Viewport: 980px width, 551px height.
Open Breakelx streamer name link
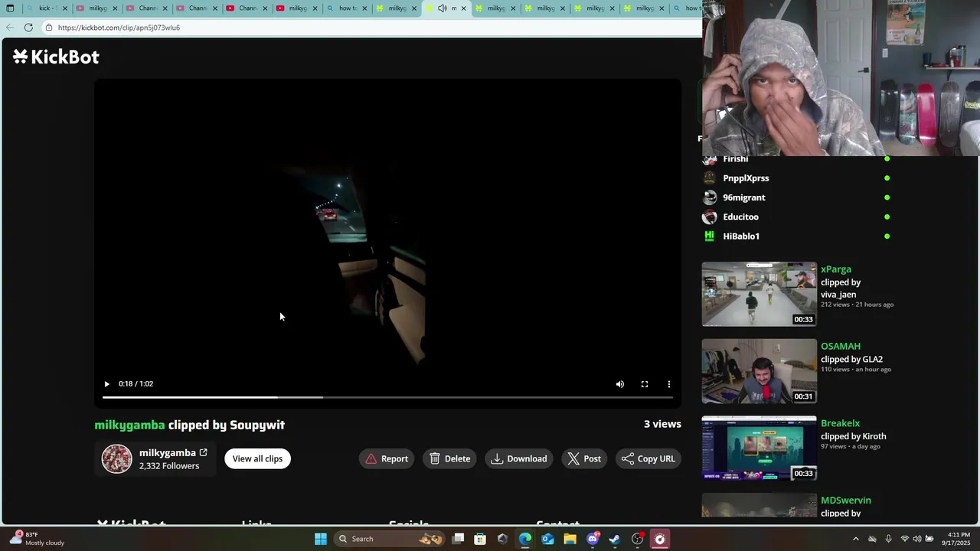840,423
